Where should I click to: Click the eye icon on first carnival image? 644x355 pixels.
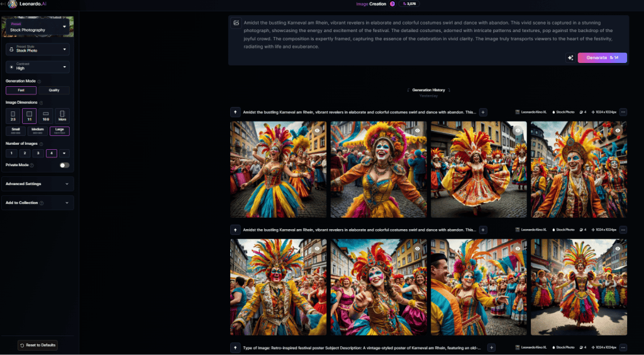coord(318,130)
